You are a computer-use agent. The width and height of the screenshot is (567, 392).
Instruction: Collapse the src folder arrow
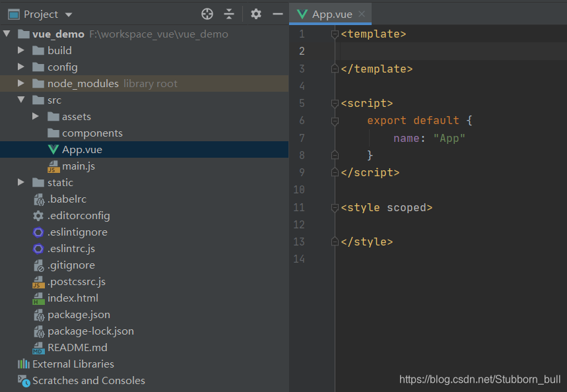(21, 100)
